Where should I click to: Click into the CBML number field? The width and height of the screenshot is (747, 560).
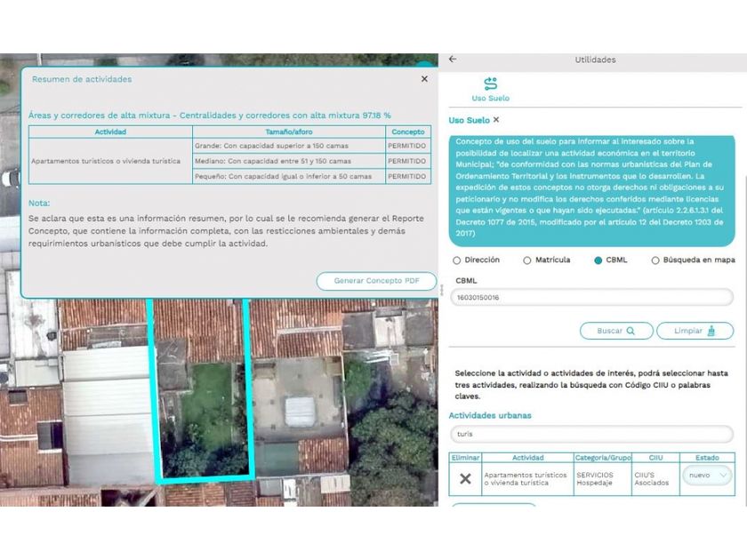click(590, 298)
